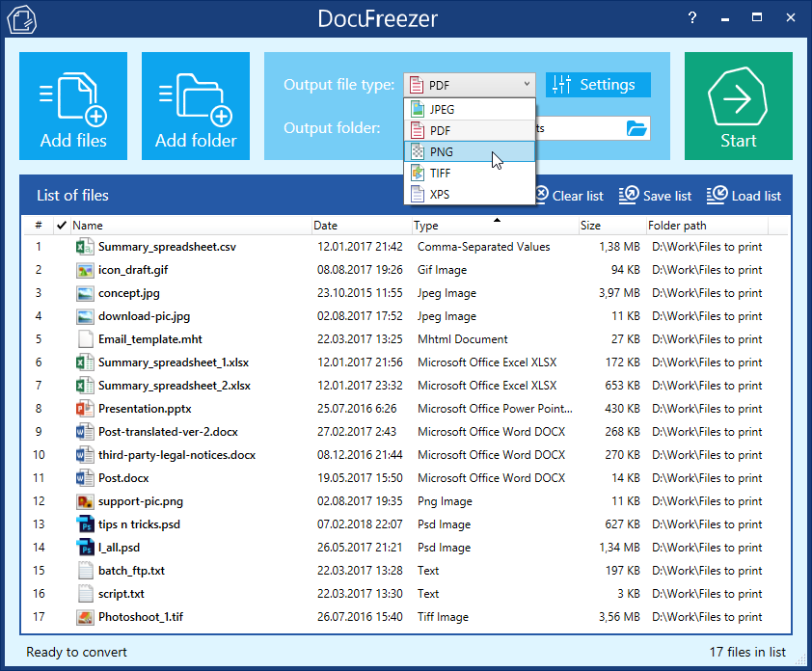Image resolution: width=812 pixels, height=671 pixels.
Task: Choose XPS in the output type list
Action: pyautogui.click(x=470, y=194)
